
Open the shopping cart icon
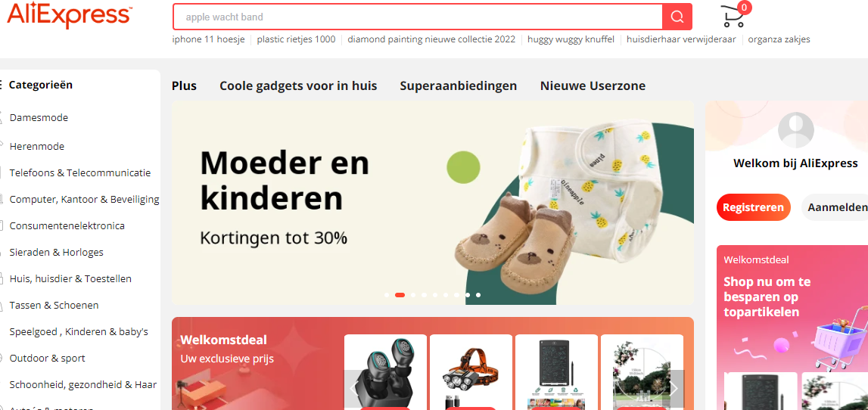point(733,16)
